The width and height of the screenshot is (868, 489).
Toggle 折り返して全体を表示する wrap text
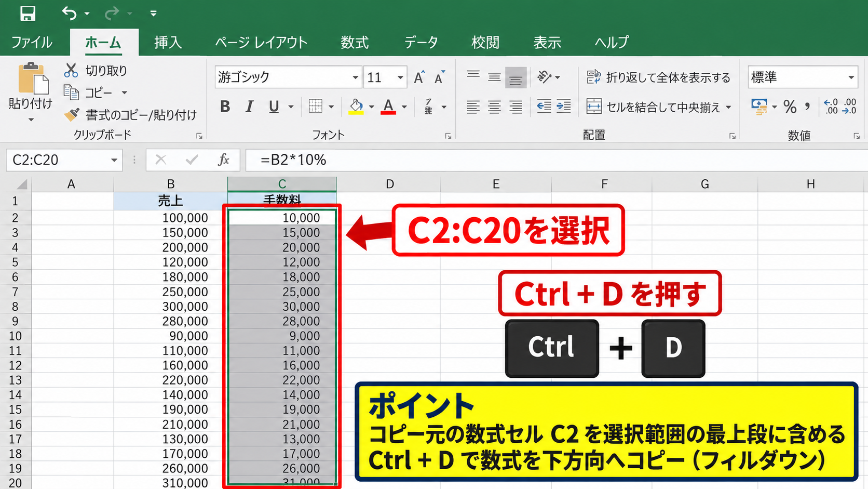658,77
